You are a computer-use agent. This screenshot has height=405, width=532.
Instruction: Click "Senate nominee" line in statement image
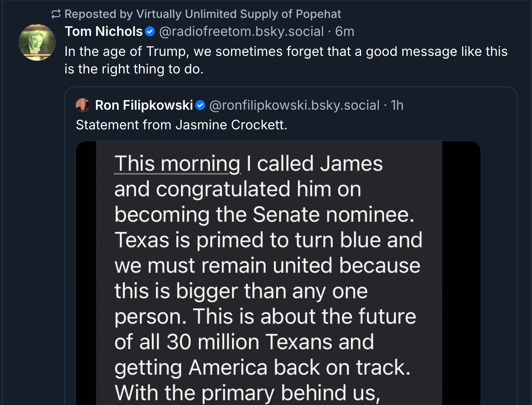pos(264,214)
